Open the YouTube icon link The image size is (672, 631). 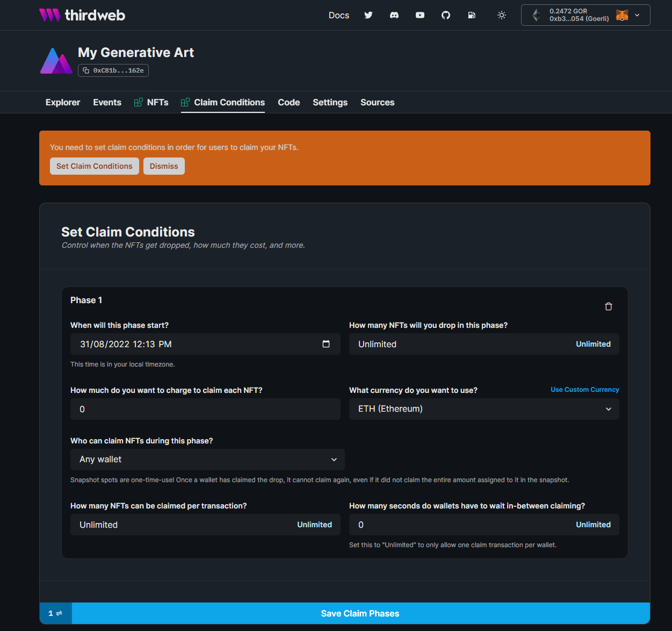[420, 15]
